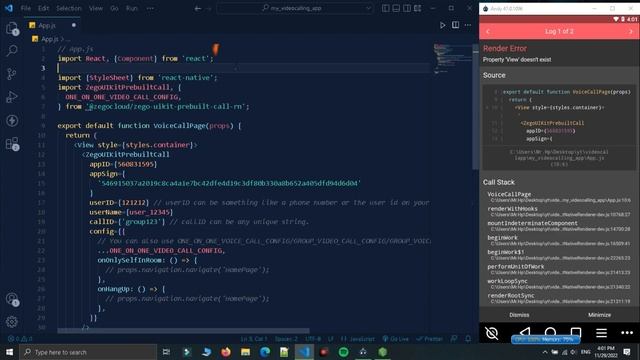Viewport: 640px width, 360px height.
Task: Go to previous log in emulator error header
Action: [x=488, y=31]
